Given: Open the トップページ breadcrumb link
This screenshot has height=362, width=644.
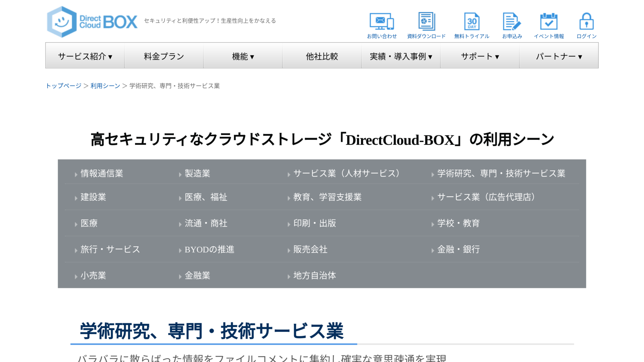Looking at the screenshot, I should (63, 86).
